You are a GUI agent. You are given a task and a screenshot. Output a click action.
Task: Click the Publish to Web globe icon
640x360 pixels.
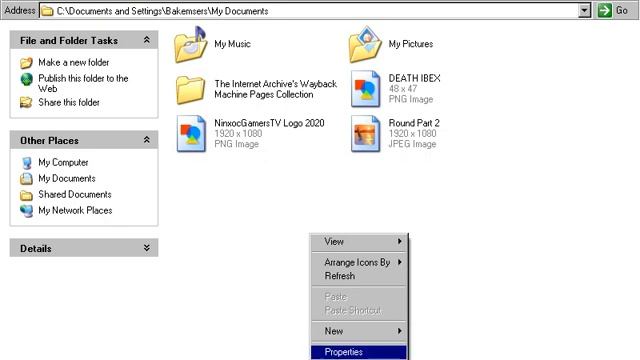[x=27, y=79]
